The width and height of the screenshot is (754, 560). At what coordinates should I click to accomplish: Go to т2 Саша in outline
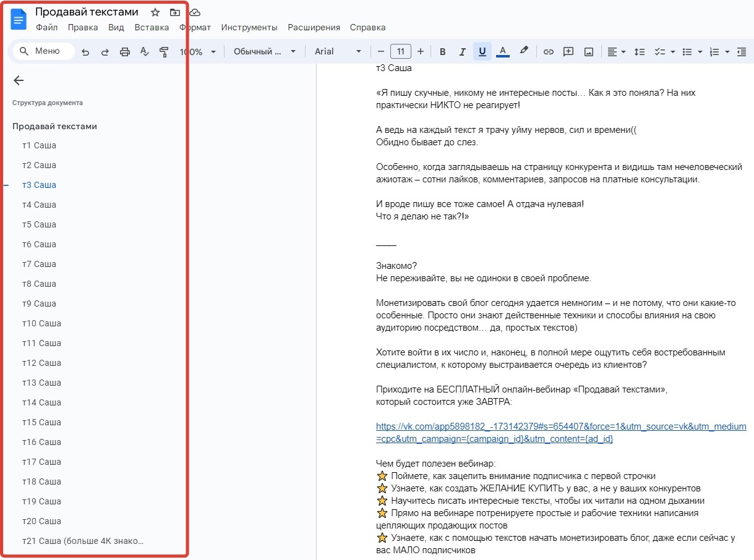39,165
